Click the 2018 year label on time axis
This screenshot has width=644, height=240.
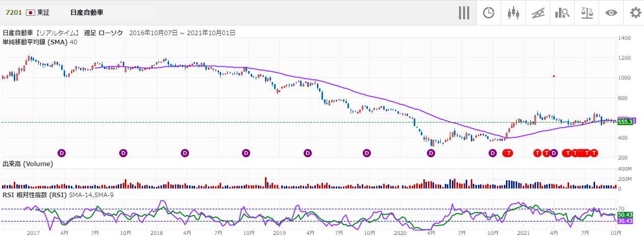coord(157,233)
